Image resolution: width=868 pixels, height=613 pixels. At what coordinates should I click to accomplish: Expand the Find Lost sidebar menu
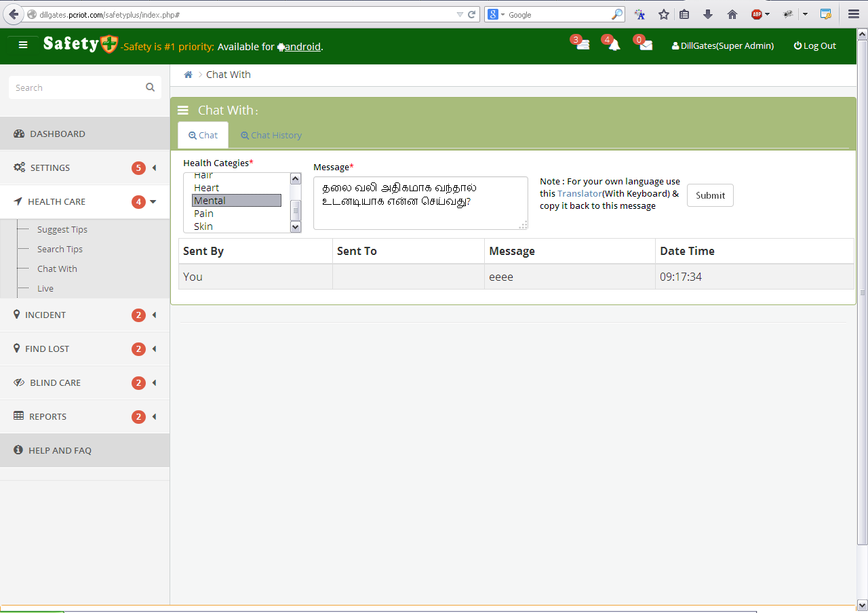85,349
